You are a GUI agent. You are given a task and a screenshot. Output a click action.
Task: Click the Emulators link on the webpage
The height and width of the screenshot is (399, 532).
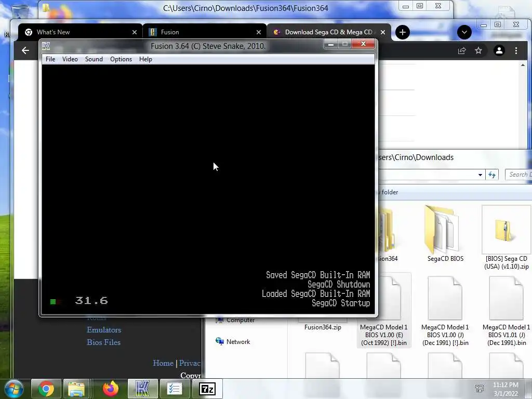104,330
